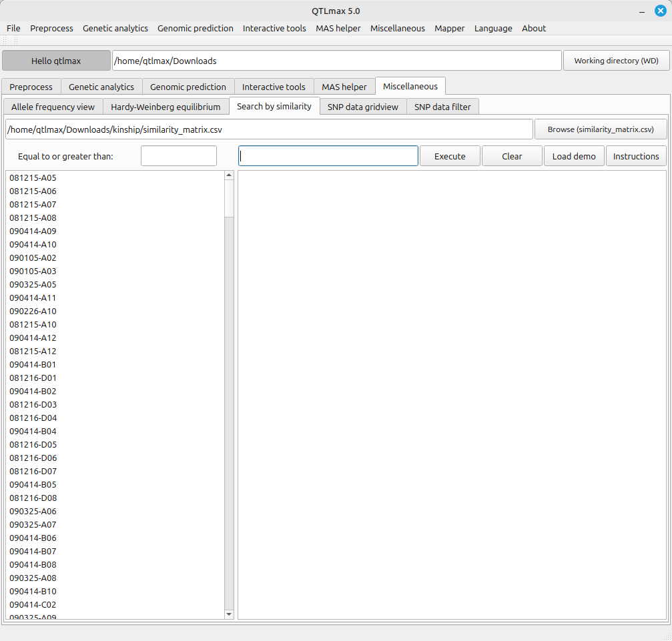Open the Genetic analytics menu
This screenshot has height=641, width=672.
click(x=115, y=28)
